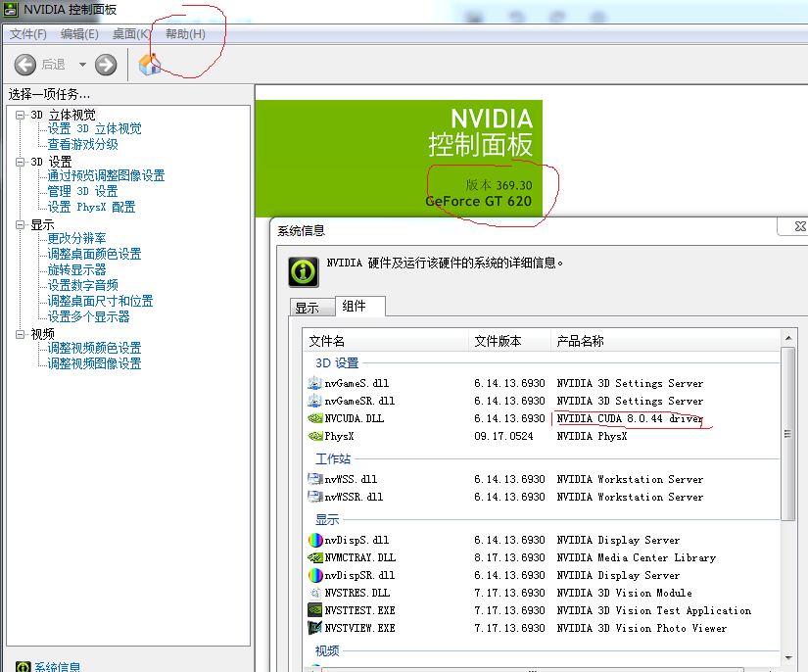Open the 帮助(H) menu
Viewport: 808px width, 672px height.
(x=185, y=33)
